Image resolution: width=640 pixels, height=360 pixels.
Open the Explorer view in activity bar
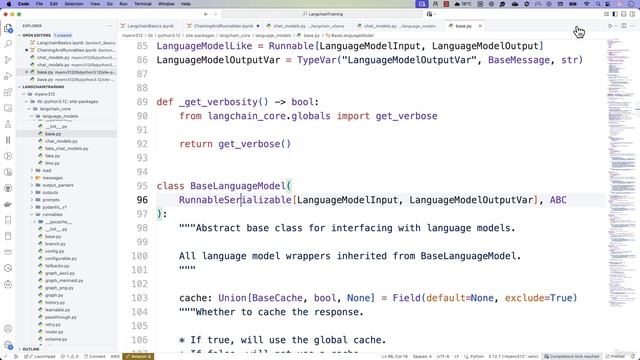point(8,28)
